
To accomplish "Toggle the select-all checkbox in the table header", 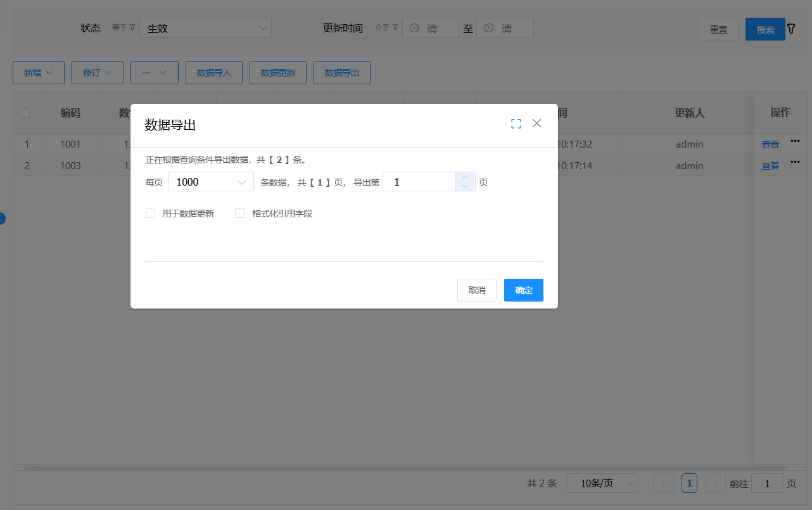I will 25,113.
